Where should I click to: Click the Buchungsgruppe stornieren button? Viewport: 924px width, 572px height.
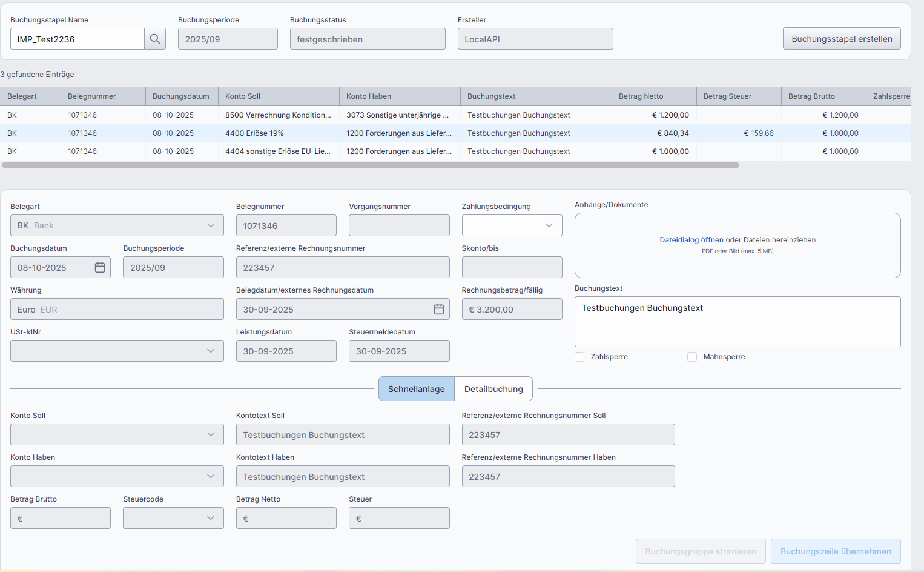coord(701,551)
